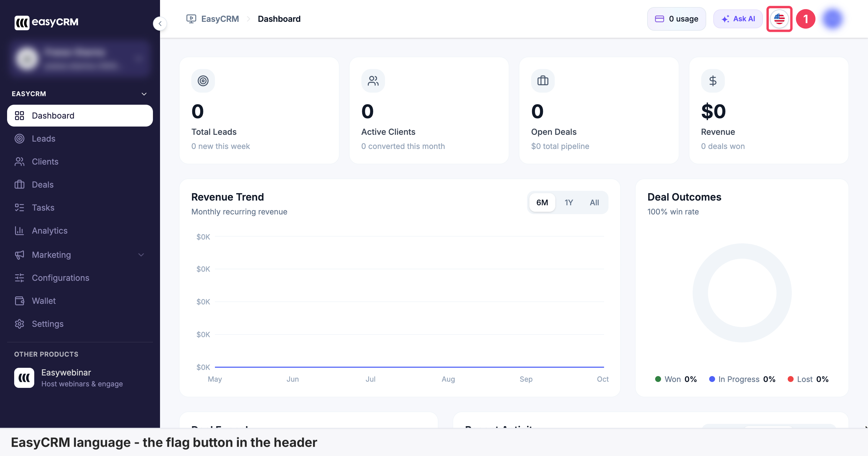Open Leads in the sidebar
Screen dimensions: 868x456
click(x=80, y=139)
